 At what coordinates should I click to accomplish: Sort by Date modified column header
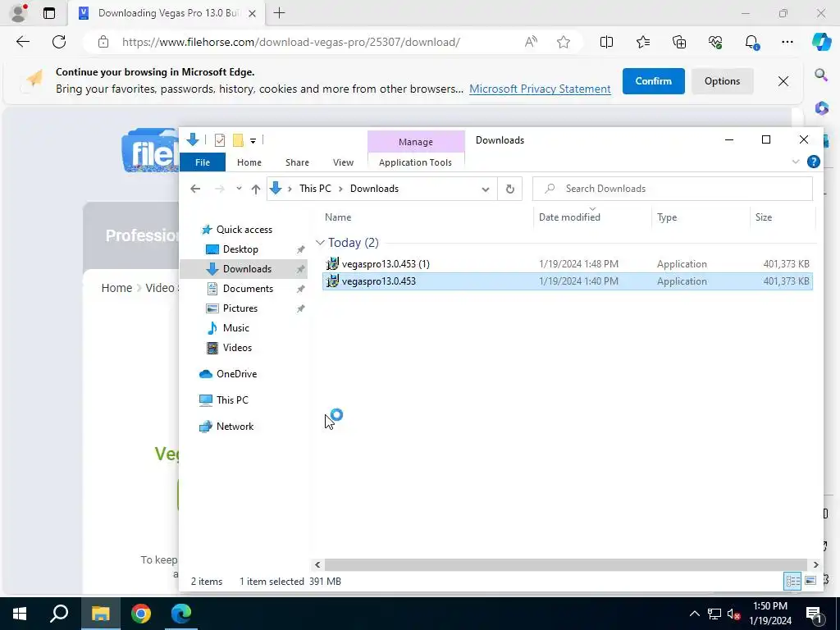coord(569,217)
